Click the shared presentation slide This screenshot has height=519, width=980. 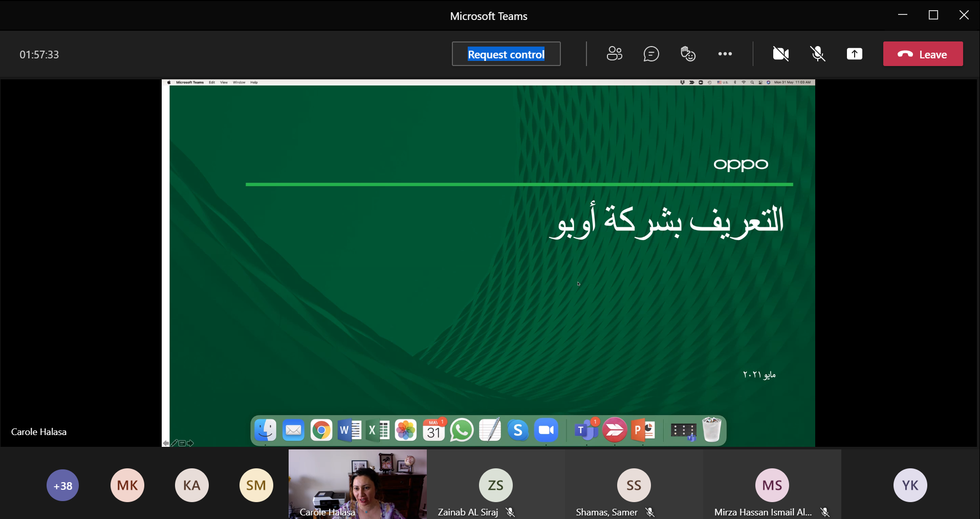489,263
